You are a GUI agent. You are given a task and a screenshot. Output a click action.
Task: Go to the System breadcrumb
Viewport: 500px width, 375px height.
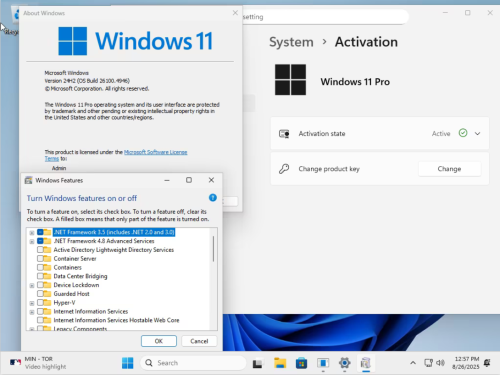[x=291, y=42]
